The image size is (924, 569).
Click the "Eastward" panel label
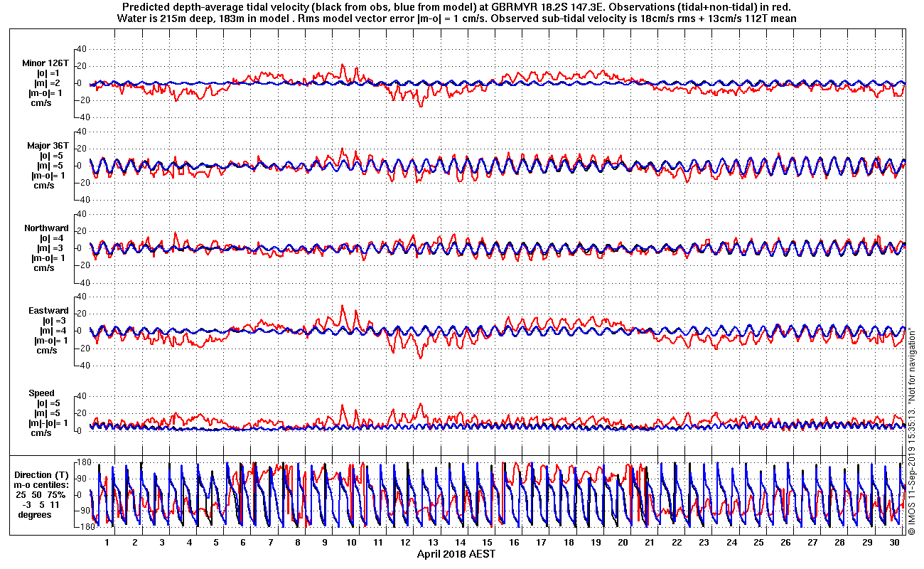[48, 311]
